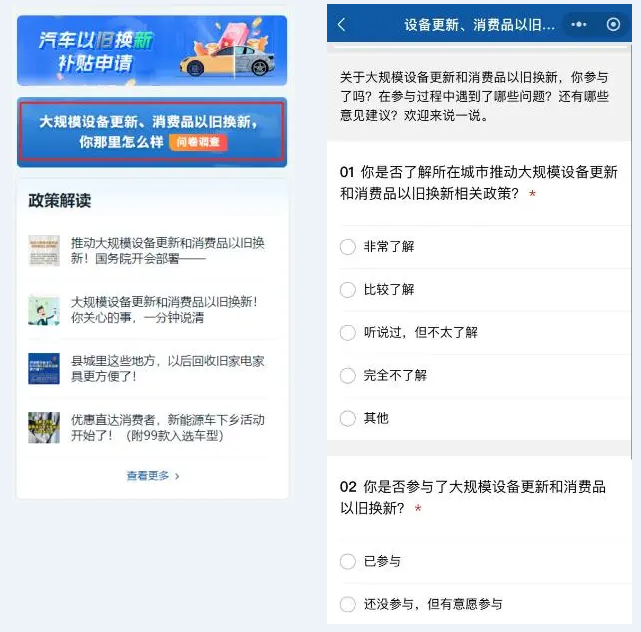Expand the list with 查看更多 chevron
Screen dimensions: 641x632
pos(153,476)
